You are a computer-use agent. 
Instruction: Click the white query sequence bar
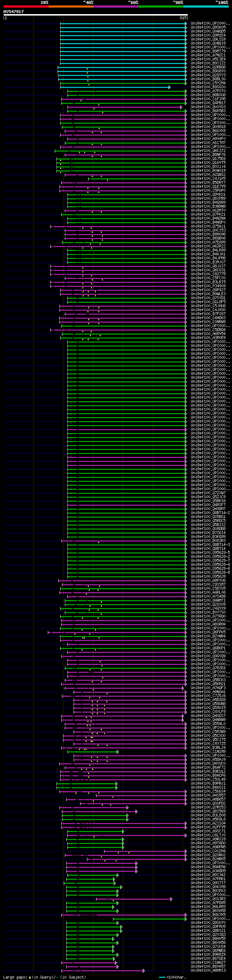tap(96, 15)
